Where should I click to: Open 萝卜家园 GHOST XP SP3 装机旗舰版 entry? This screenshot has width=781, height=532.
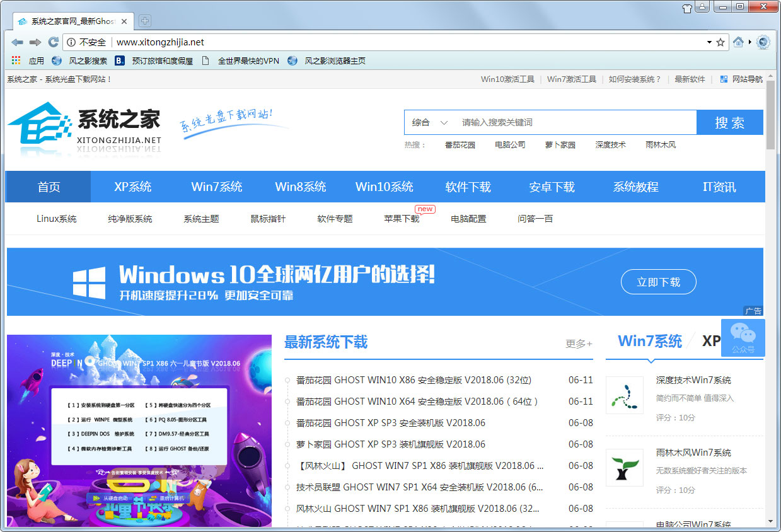coord(391,444)
